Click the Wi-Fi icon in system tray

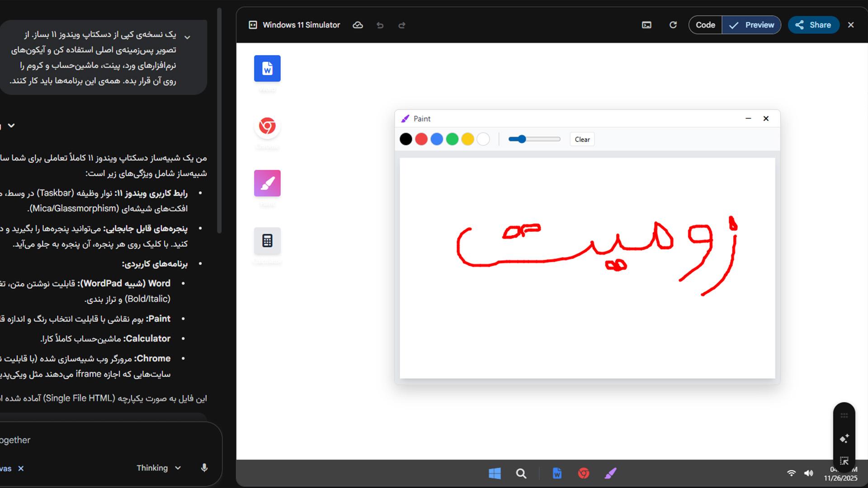(791, 473)
